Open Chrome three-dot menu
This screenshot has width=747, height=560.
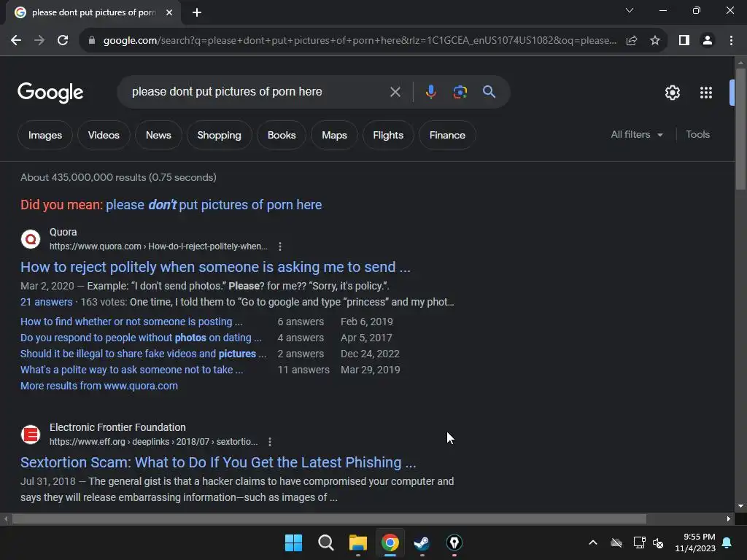(x=731, y=41)
